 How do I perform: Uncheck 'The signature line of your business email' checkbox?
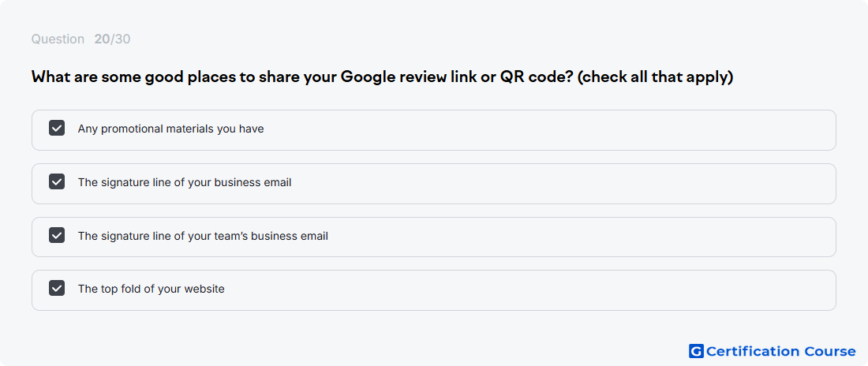57,181
